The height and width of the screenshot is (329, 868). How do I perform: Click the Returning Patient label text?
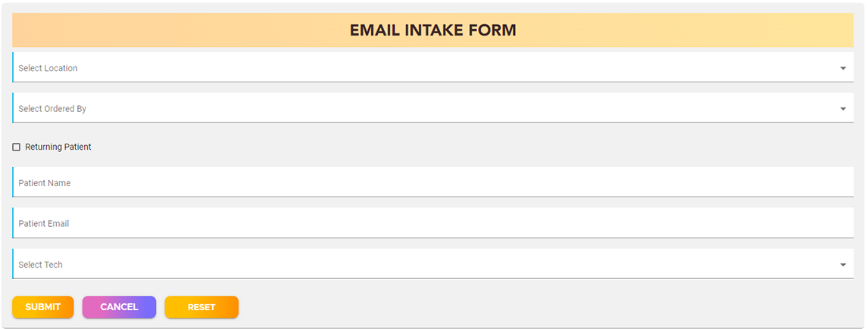58,147
